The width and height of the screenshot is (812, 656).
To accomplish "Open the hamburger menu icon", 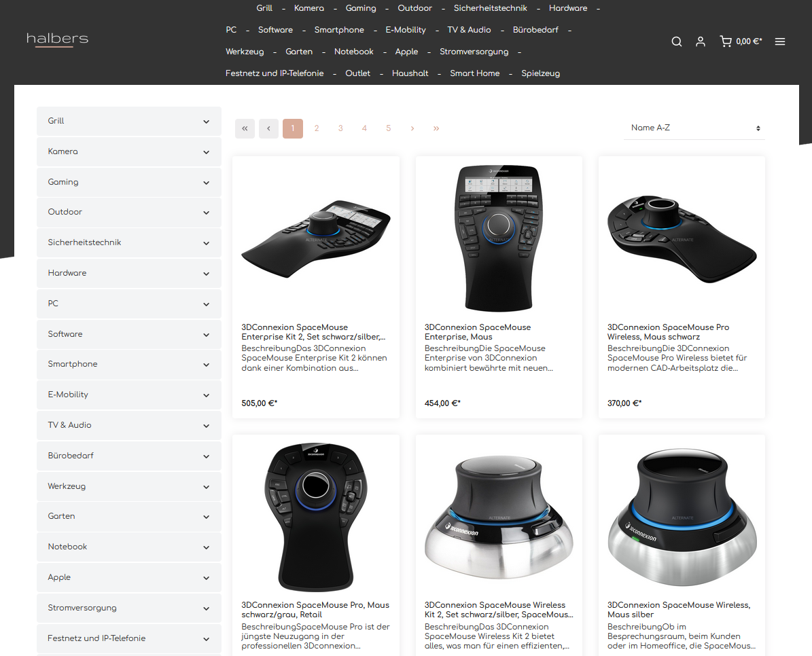I will pos(780,41).
